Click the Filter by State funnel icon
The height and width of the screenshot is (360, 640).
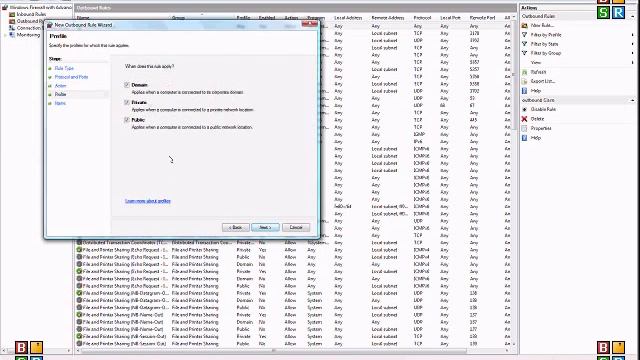point(524,44)
